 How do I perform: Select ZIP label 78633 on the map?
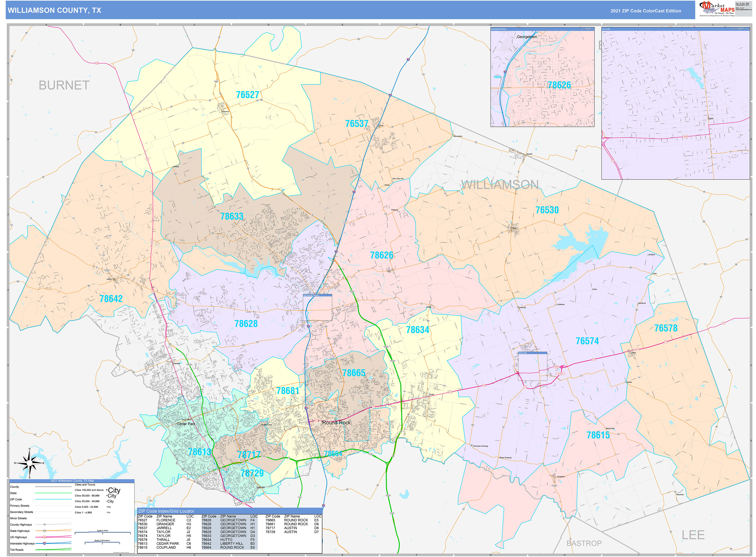(x=232, y=216)
